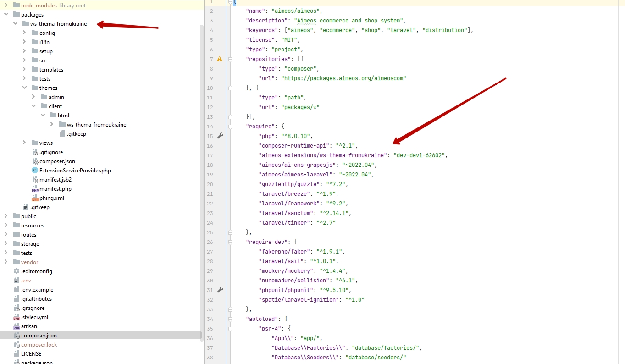625x364 pixels.
Task: Click the resources folder icon
Action: [17, 226]
